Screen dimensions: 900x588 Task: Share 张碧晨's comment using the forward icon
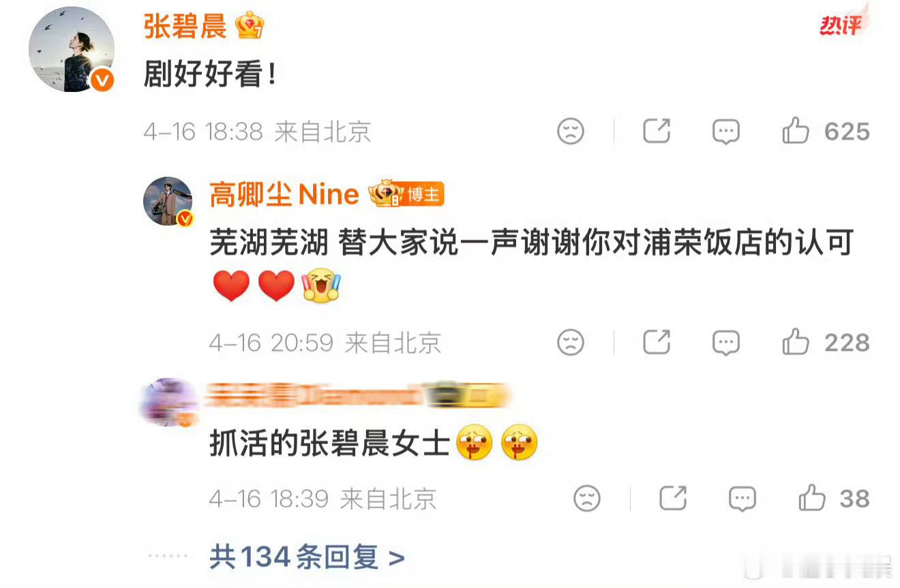coord(657,130)
